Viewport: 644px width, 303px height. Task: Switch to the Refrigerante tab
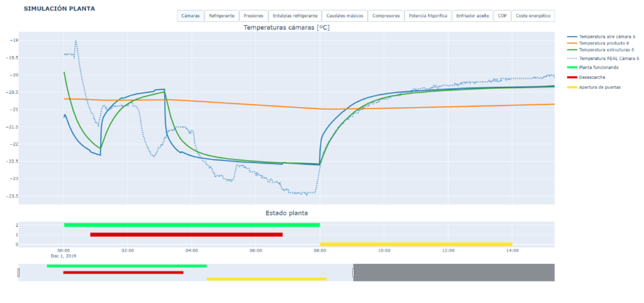221,16
